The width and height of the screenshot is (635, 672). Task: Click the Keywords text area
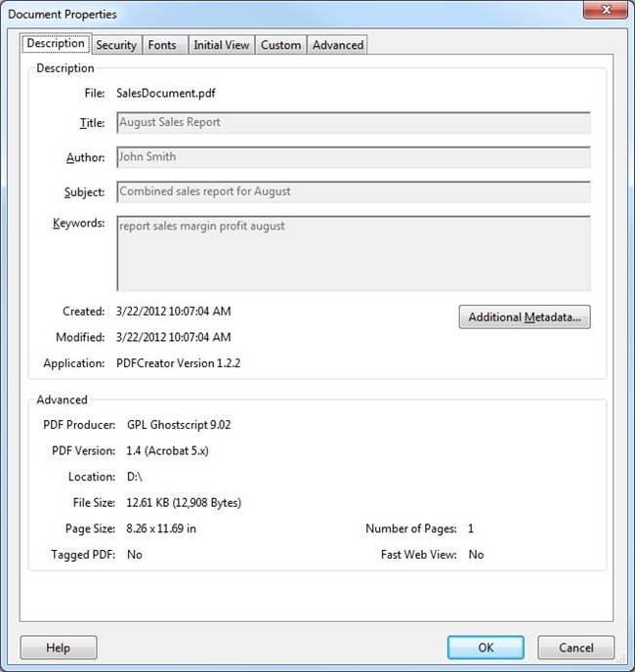[x=353, y=253]
